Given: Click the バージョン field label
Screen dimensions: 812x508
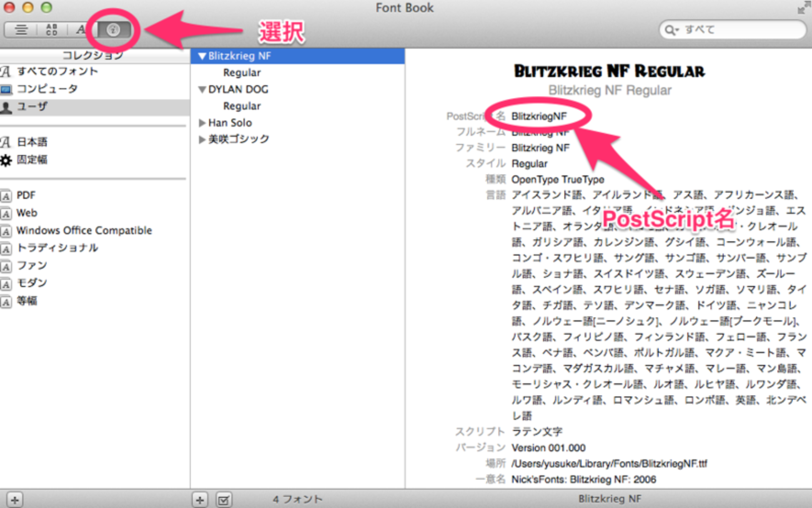Looking at the screenshot, I should (480, 448).
